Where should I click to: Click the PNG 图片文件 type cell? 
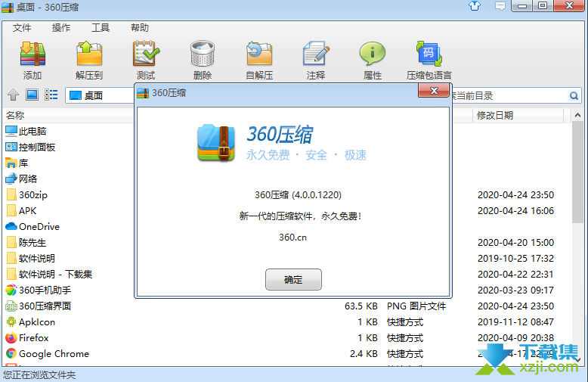click(x=416, y=306)
